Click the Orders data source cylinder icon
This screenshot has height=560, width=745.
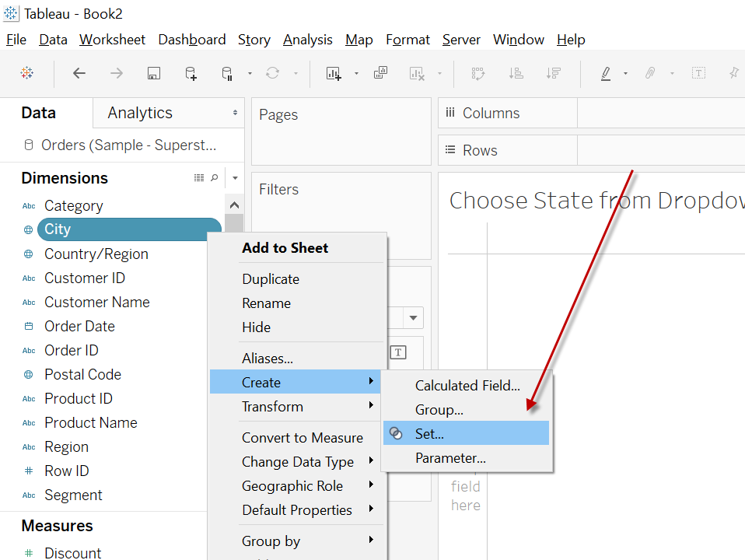point(29,145)
